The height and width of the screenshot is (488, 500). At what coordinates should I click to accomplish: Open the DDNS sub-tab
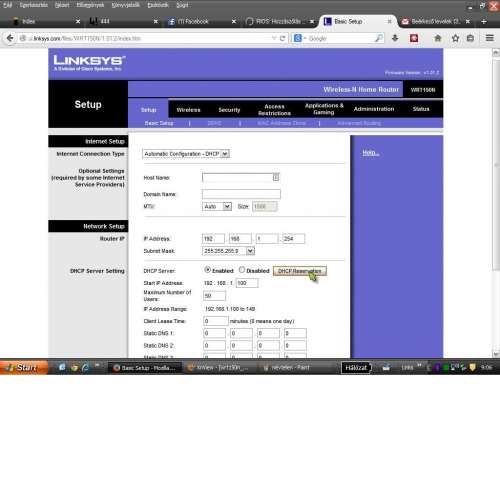(x=214, y=123)
